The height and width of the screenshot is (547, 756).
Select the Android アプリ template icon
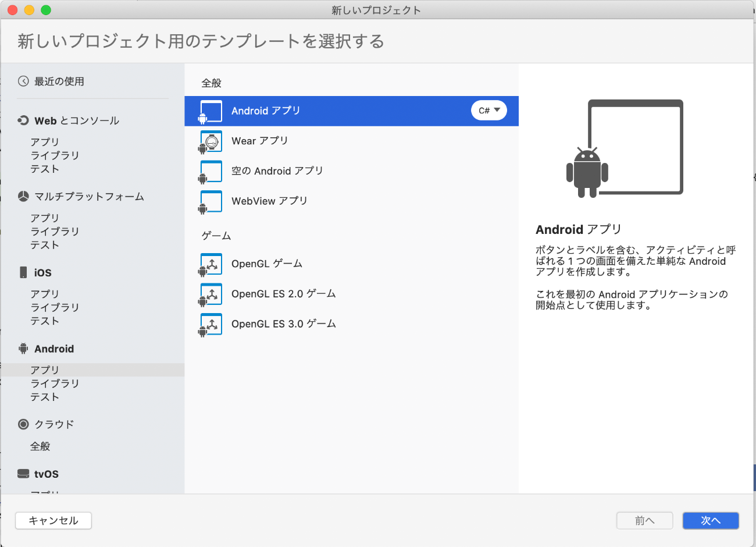(x=211, y=112)
